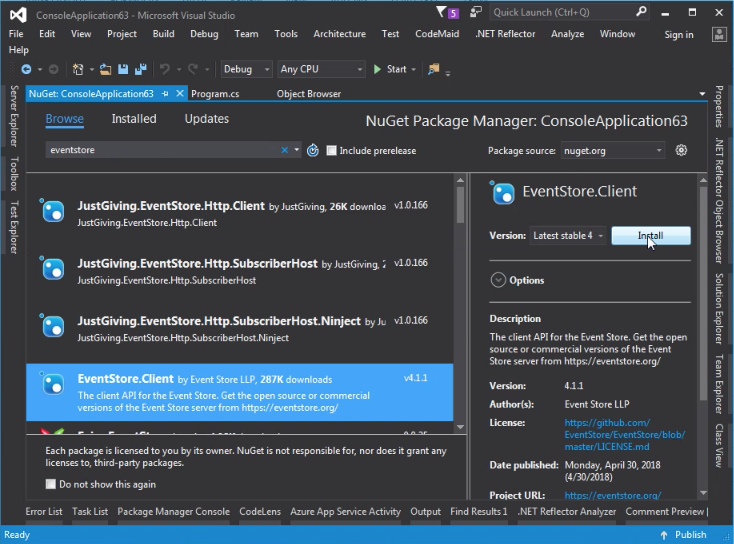The width and height of the screenshot is (734, 544).
Task: Open the eventstore.org Project URL link
Action: (x=612, y=495)
